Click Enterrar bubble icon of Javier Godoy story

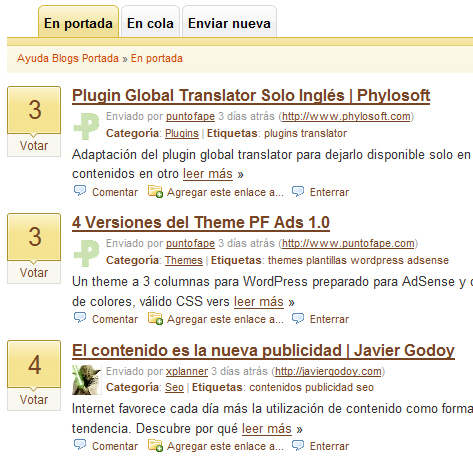coord(298,445)
